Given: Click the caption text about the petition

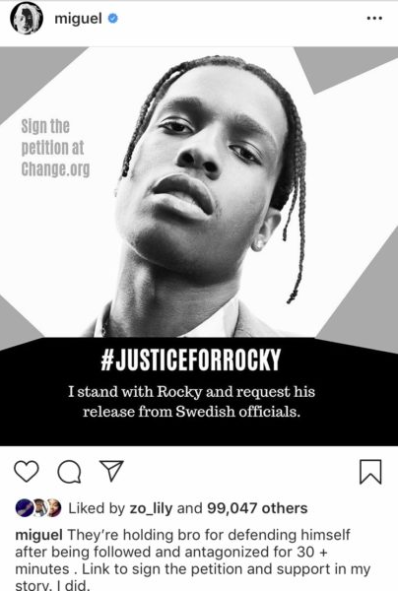Looking at the screenshot, I should (x=192, y=560).
